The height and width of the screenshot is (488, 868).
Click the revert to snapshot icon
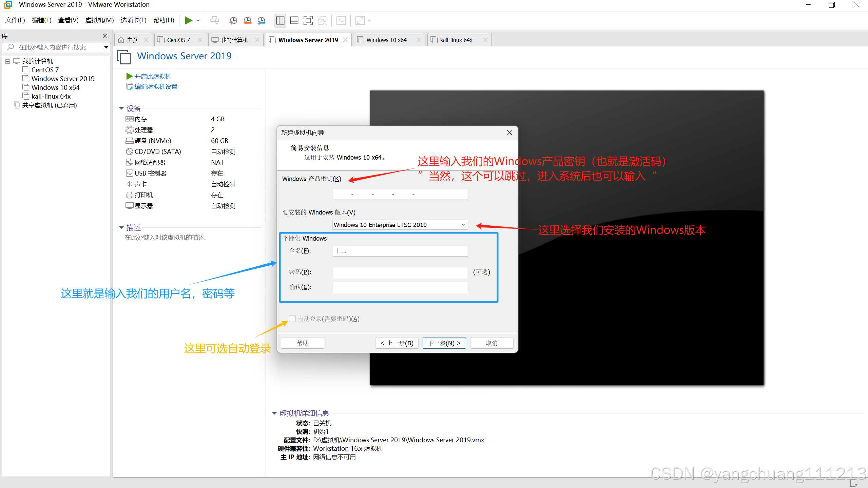click(247, 21)
